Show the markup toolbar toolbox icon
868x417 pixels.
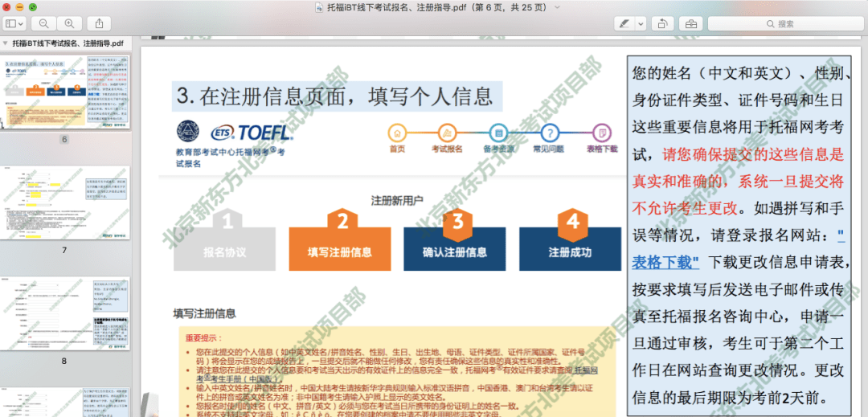tap(691, 24)
